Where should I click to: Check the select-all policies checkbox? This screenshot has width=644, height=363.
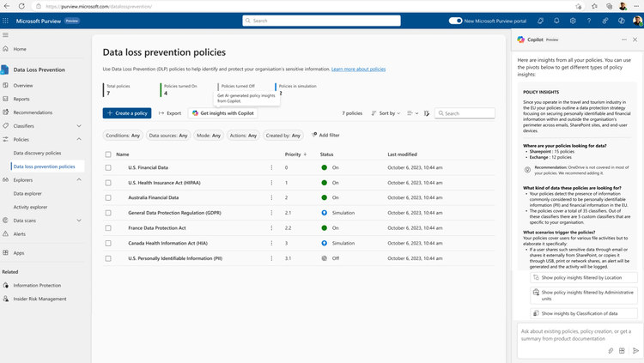point(108,154)
